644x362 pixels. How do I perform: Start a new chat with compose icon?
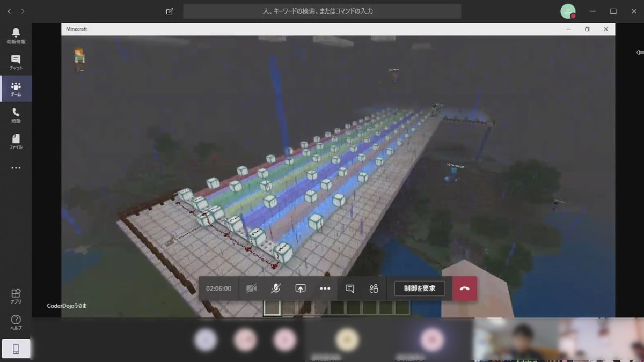(x=170, y=11)
